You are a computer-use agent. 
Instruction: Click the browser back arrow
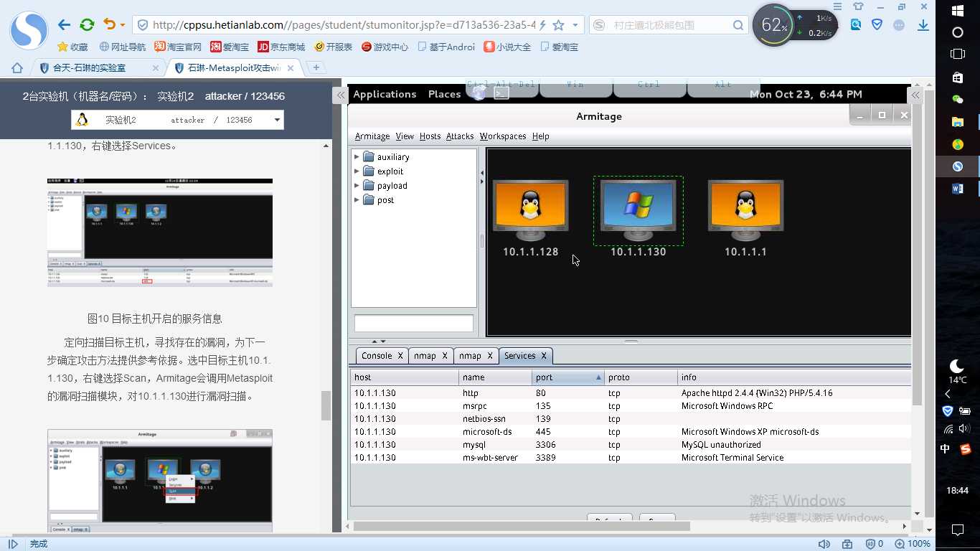(x=64, y=25)
